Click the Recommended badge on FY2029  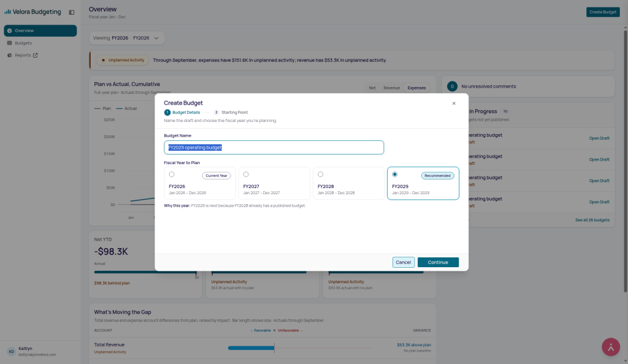coord(437,176)
